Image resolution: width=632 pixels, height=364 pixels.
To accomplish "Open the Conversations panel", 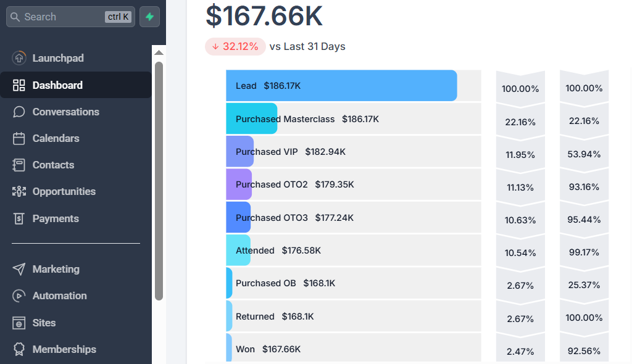I will click(65, 112).
